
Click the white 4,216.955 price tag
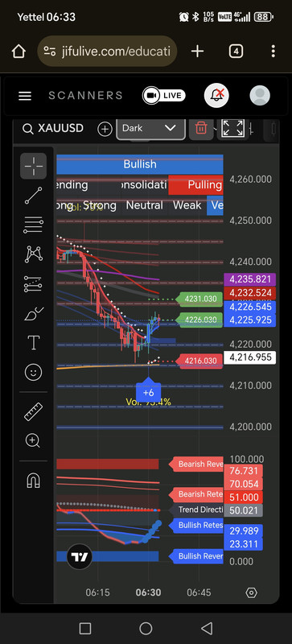coord(249,357)
